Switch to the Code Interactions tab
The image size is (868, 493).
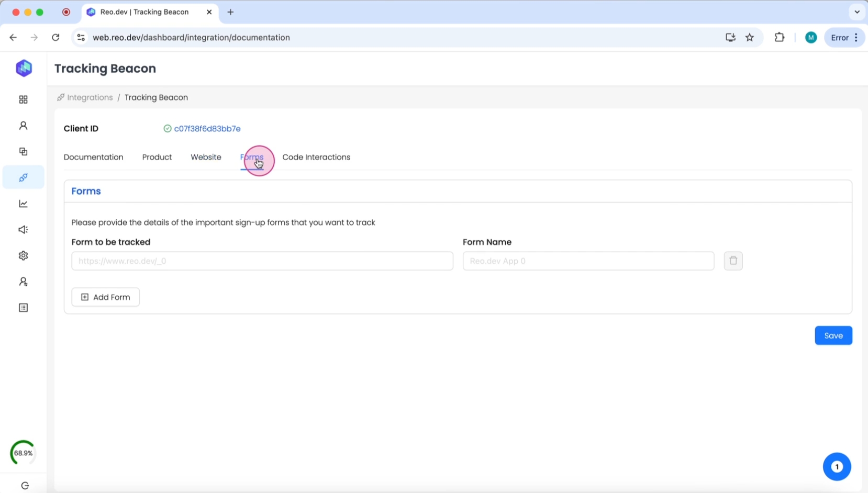coord(316,157)
